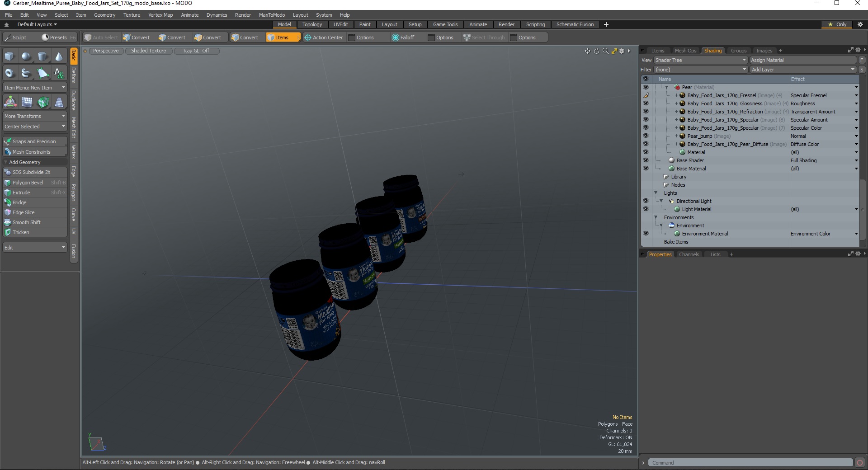Open the Filter (none) dropdown
868x470 pixels.
tap(700, 70)
